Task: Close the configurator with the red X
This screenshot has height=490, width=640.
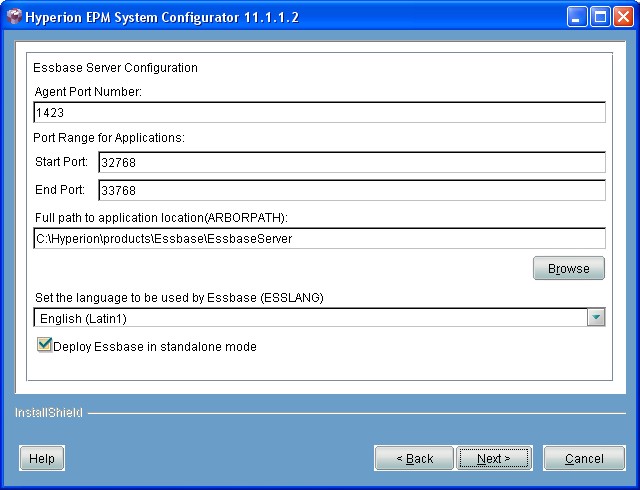Action: 624,17
